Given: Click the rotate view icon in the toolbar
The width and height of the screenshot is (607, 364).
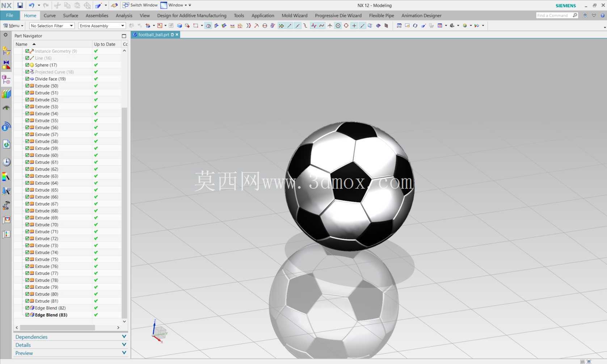Looking at the screenshot, I should [415, 26].
